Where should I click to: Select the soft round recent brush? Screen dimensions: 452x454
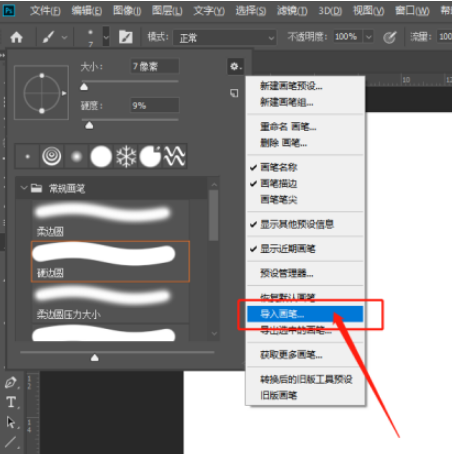[x=76, y=156]
